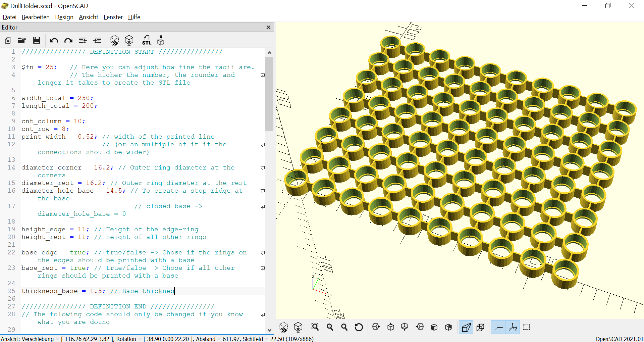Click the editor scrollbar up arrow
This screenshot has height=342, width=644.
click(x=269, y=53)
